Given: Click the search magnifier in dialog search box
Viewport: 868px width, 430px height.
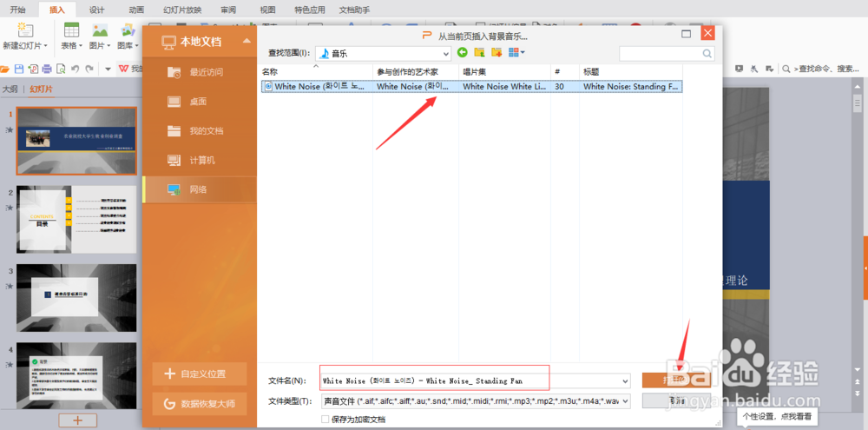Looking at the screenshot, I should tap(707, 54).
